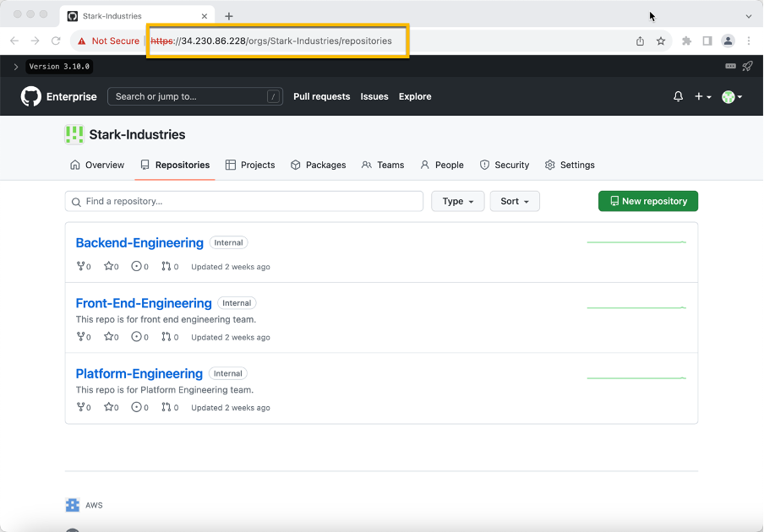Click the pull request icon on Platform-Engineering

coord(166,406)
